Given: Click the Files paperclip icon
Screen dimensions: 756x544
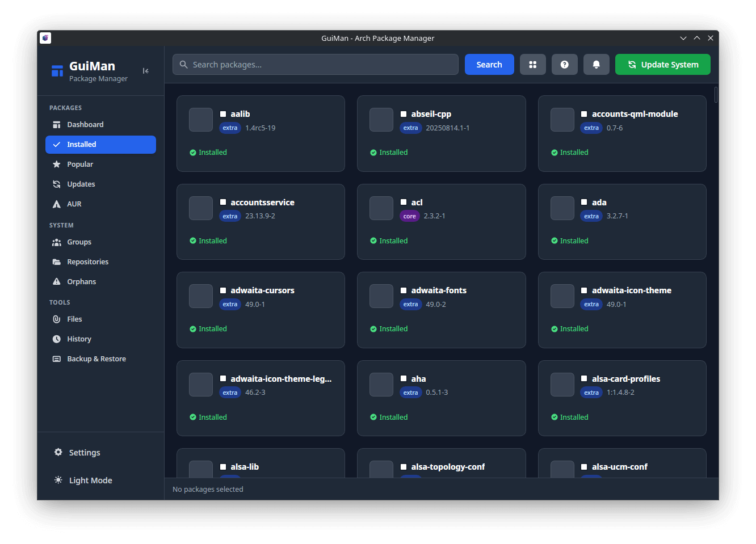Looking at the screenshot, I should click(x=57, y=319).
